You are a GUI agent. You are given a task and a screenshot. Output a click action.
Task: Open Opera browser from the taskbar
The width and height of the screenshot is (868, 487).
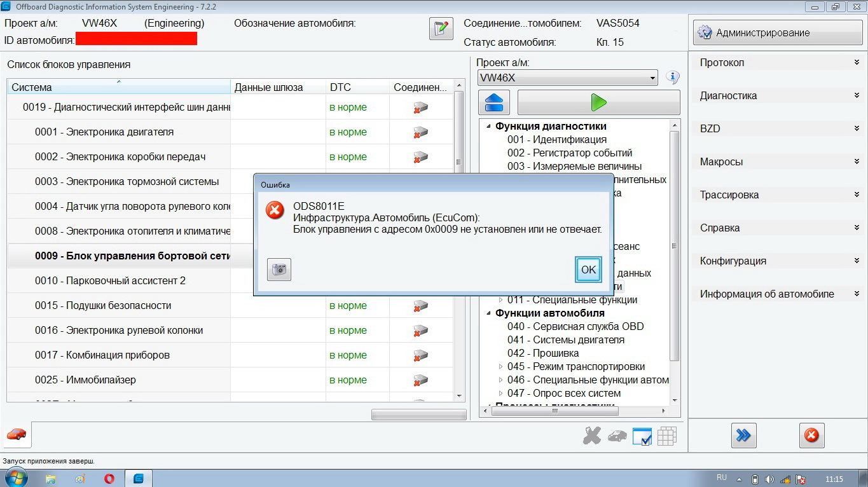(109, 478)
